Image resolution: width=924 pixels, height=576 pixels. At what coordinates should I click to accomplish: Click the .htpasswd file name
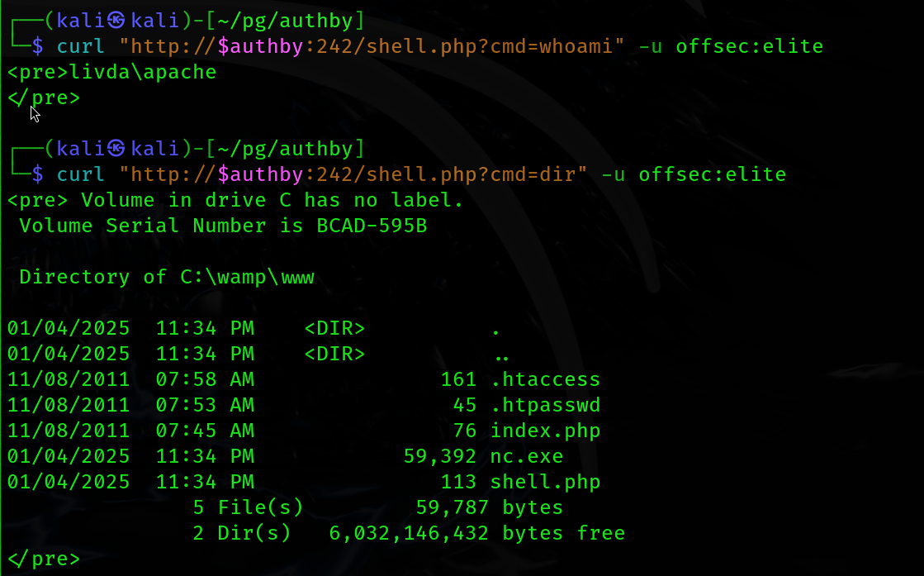tap(545, 405)
